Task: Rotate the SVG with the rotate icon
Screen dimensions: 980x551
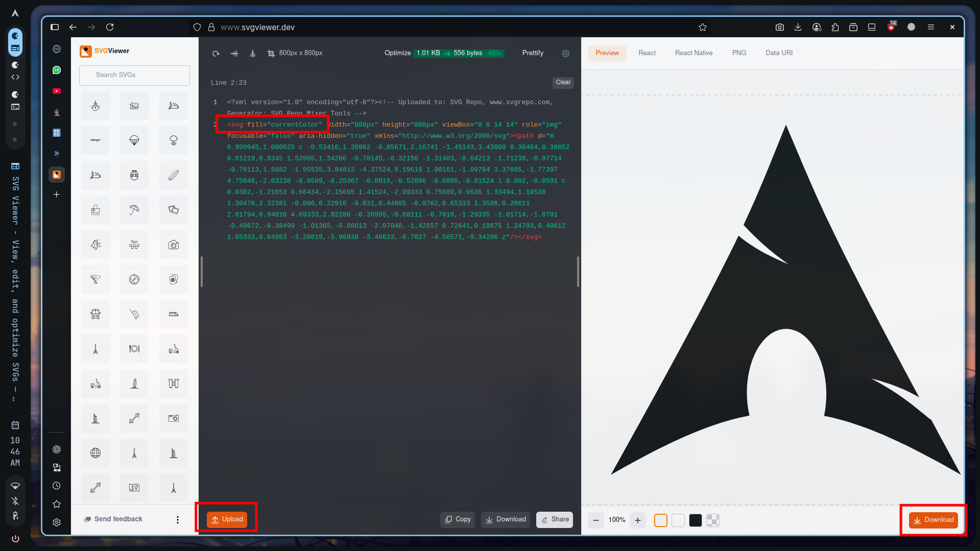Action: (x=216, y=53)
